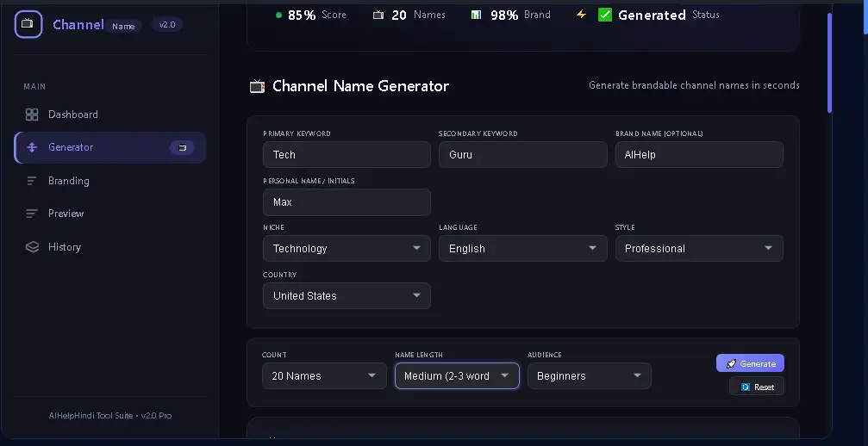Open the Count dropdown showing 20 Names
The image size is (868, 446).
[324, 375]
